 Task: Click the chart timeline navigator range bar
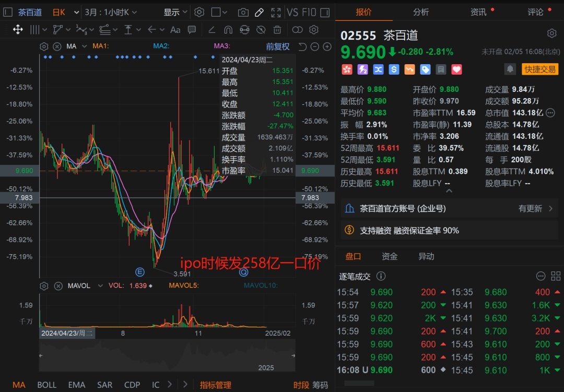point(167,355)
